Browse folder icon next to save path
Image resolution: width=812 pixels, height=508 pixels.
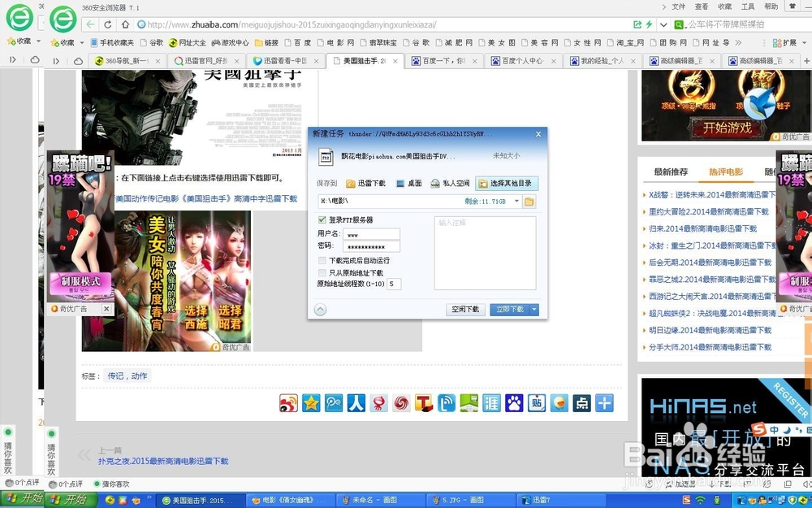[529, 201]
